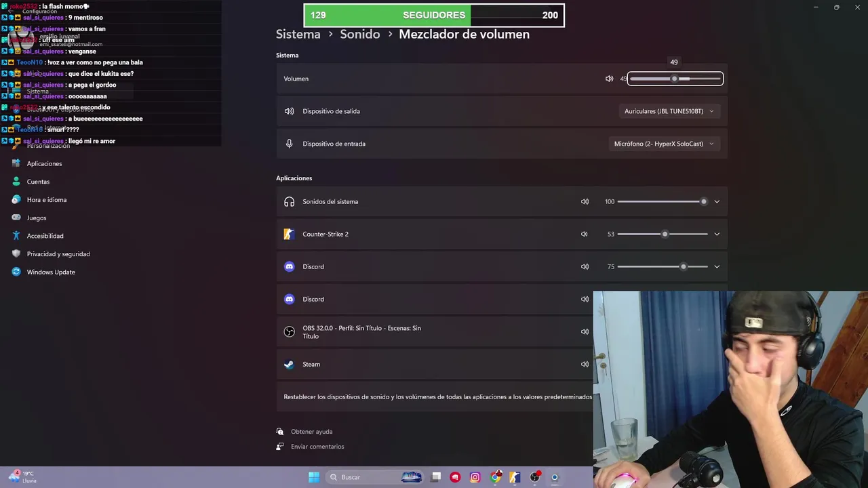Click the Obtener ayuda link

click(311, 432)
